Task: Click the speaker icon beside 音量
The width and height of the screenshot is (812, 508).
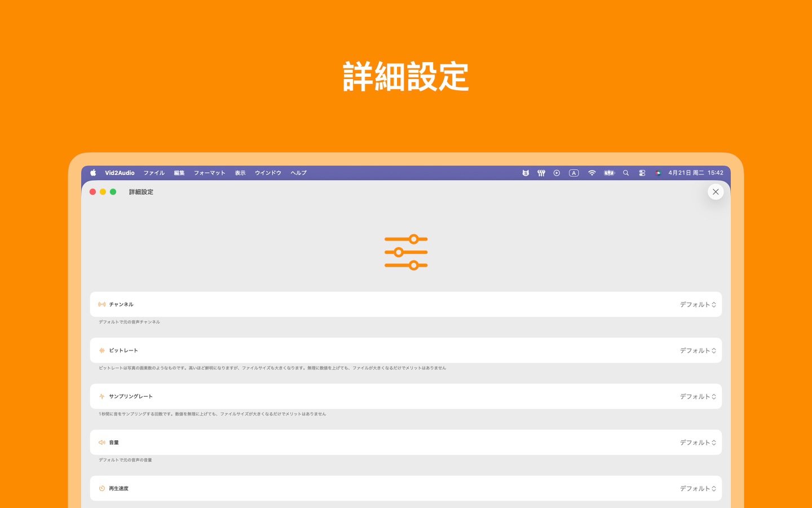Action: point(101,443)
